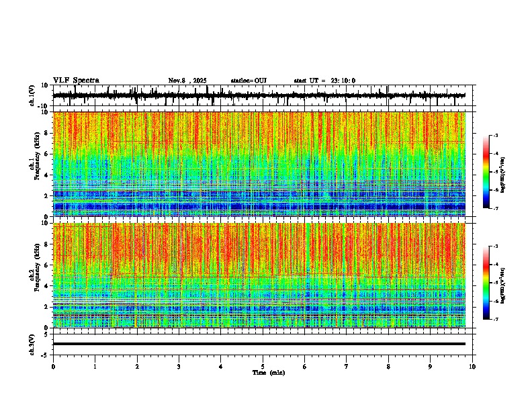532x411 pixels.
Task: Click the 'VLF Spectra' title text
Action: [76, 81]
